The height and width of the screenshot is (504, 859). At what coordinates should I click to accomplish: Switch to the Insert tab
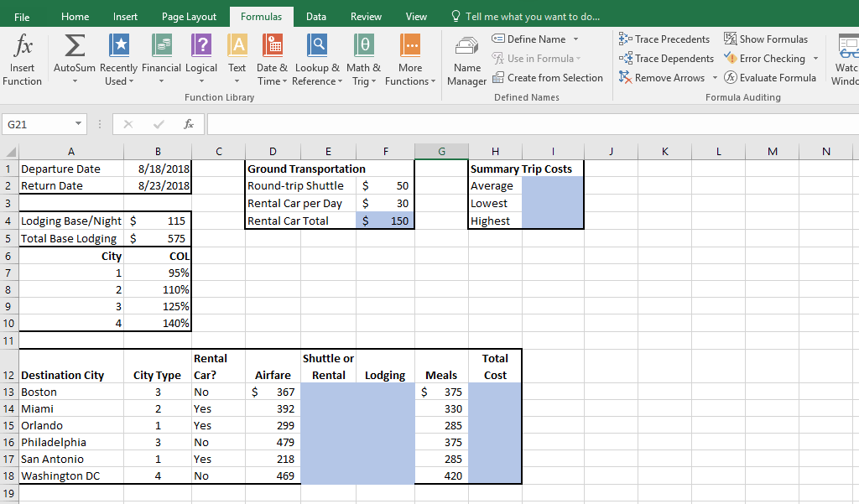(x=125, y=17)
